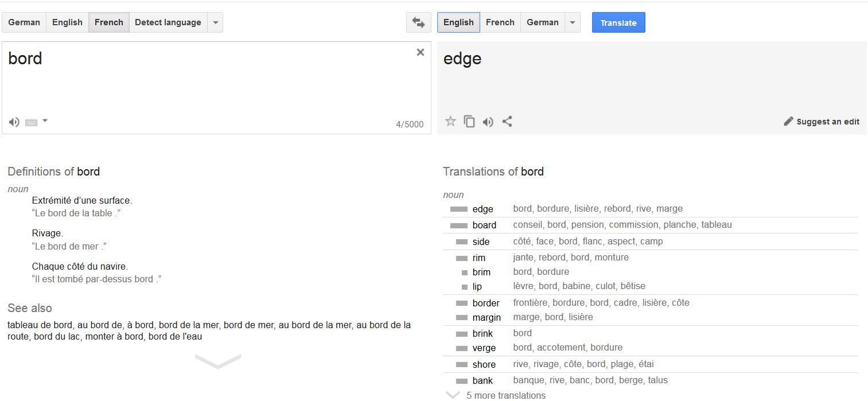
Task: Click the swap languages arrows icon
Action: (418, 22)
